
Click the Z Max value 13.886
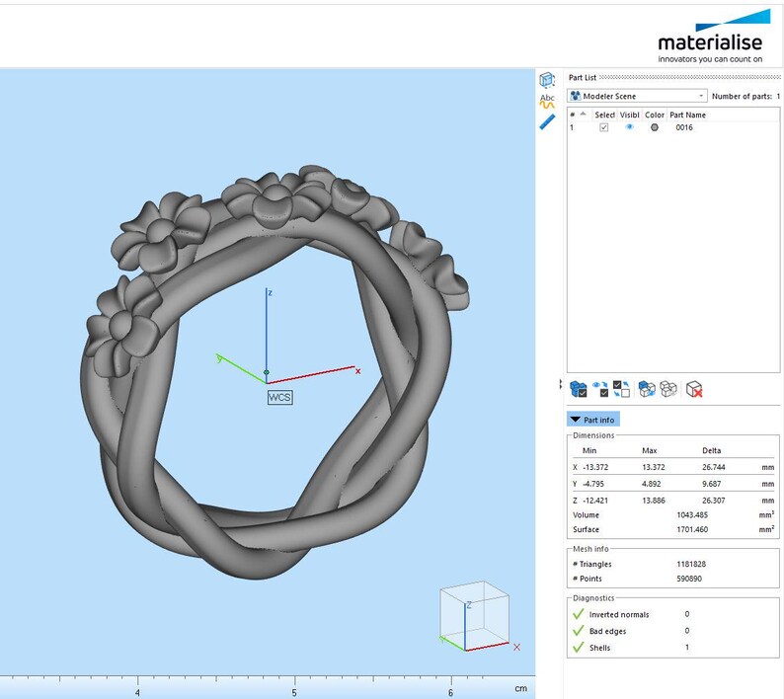click(654, 500)
